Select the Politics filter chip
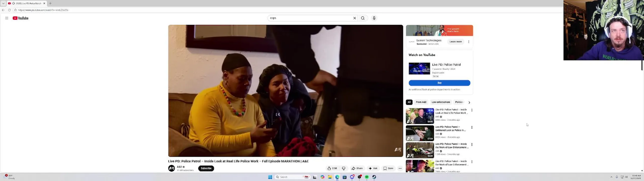The height and width of the screenshot is (181, 644). 459,102
